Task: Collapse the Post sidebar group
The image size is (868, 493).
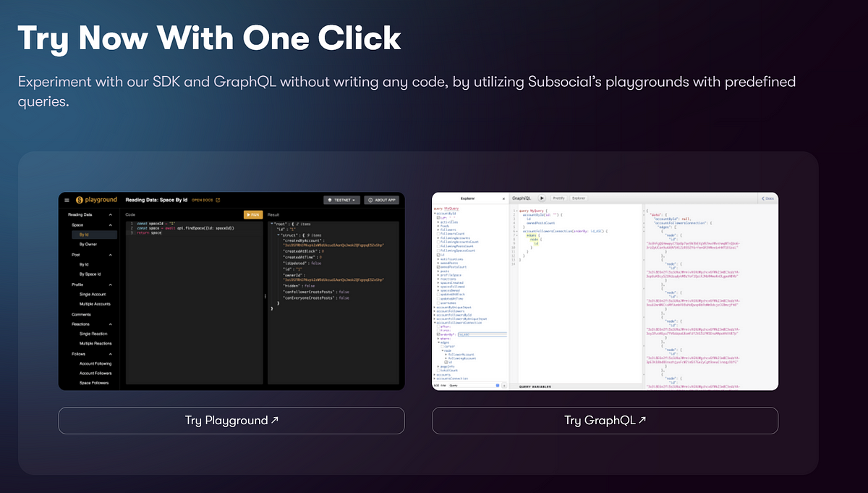Action: click(x=111, y=255)
